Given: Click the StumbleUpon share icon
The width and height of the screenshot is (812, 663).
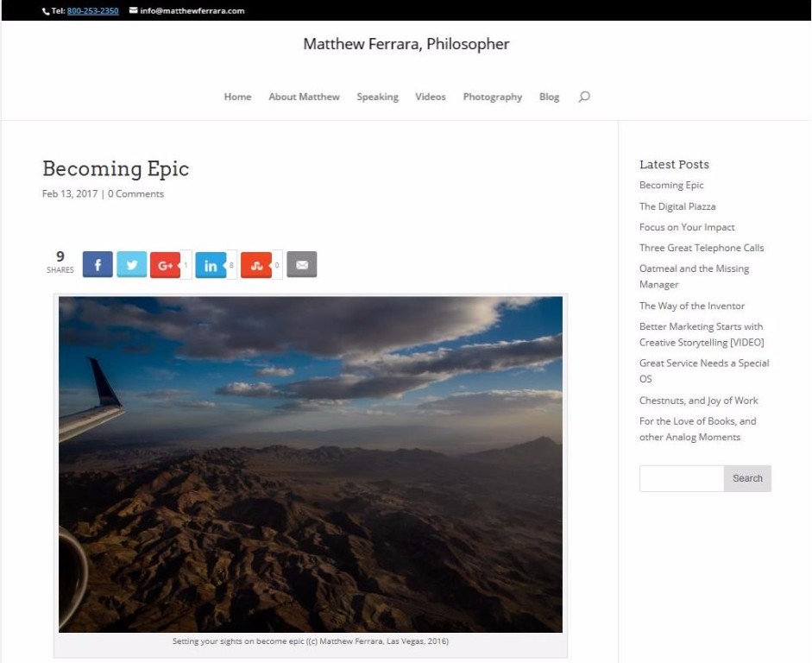Looking at the screenshot, I should pyautogui.click(x=256, y=265).
